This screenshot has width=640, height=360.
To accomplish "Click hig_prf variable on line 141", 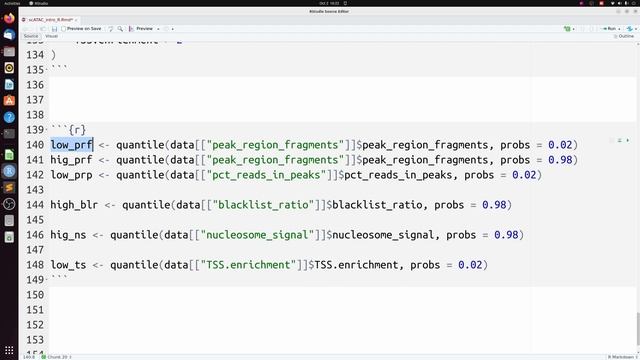I will [71, 160].
